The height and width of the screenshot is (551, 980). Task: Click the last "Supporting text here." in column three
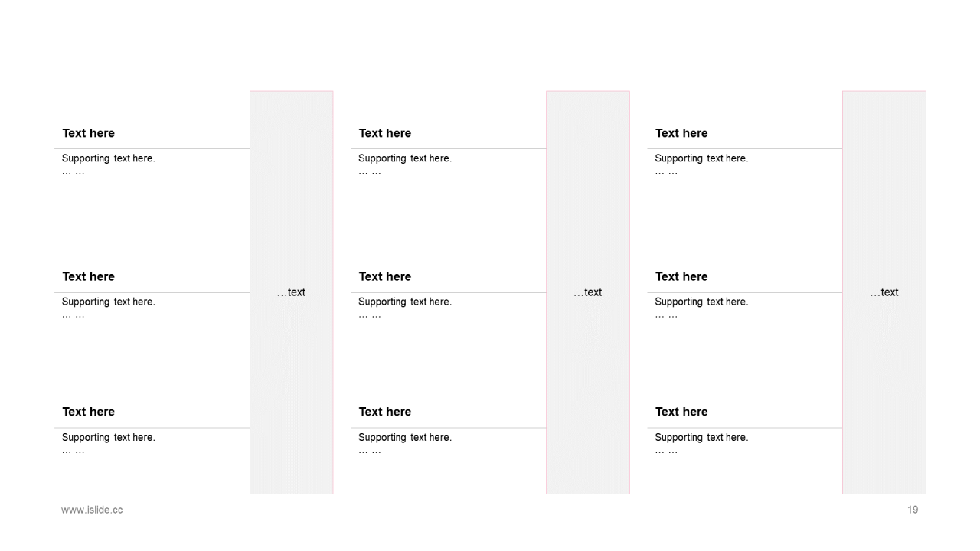701,438
